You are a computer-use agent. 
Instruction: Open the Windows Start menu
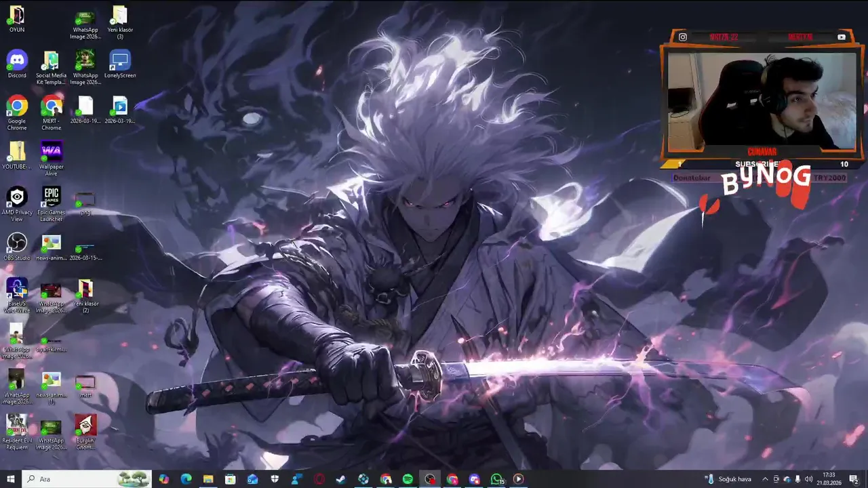pos(11,479)
